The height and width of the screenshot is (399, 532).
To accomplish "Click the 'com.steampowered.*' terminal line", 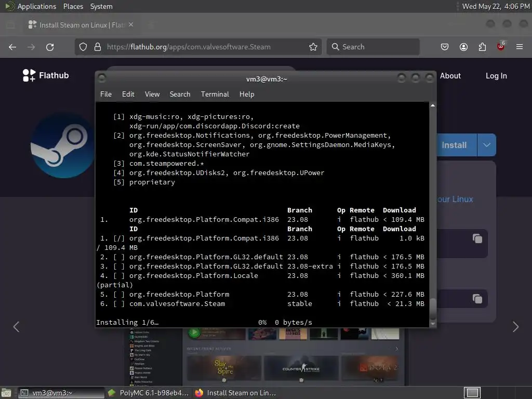I will pos(167,164).
